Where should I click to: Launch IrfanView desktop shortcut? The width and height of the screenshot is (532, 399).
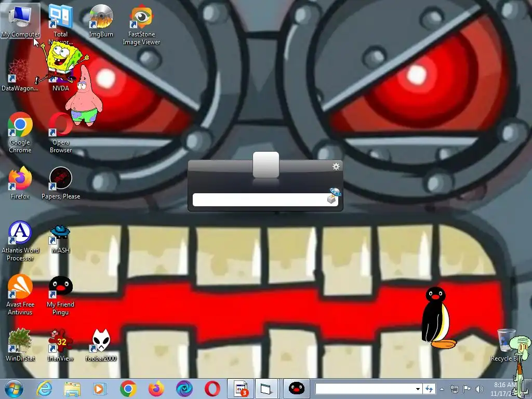tap(61, 344)
